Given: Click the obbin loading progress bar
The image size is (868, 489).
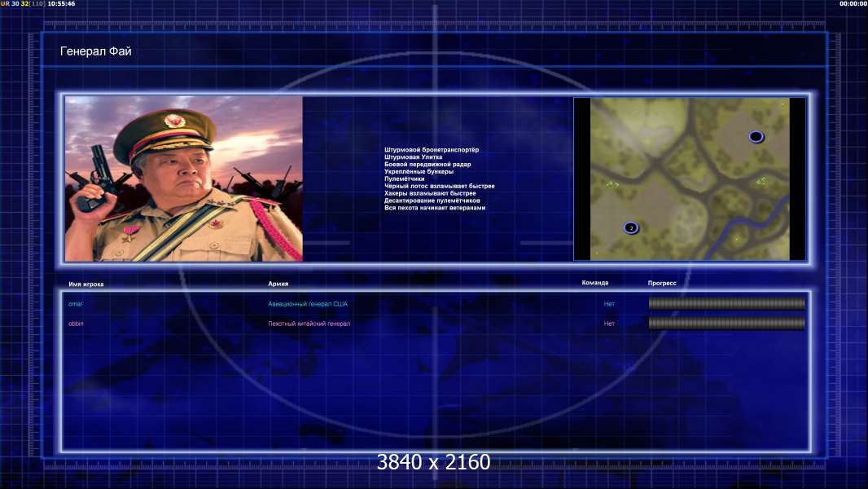Looking at the screenshot, I should coord(727,323).
